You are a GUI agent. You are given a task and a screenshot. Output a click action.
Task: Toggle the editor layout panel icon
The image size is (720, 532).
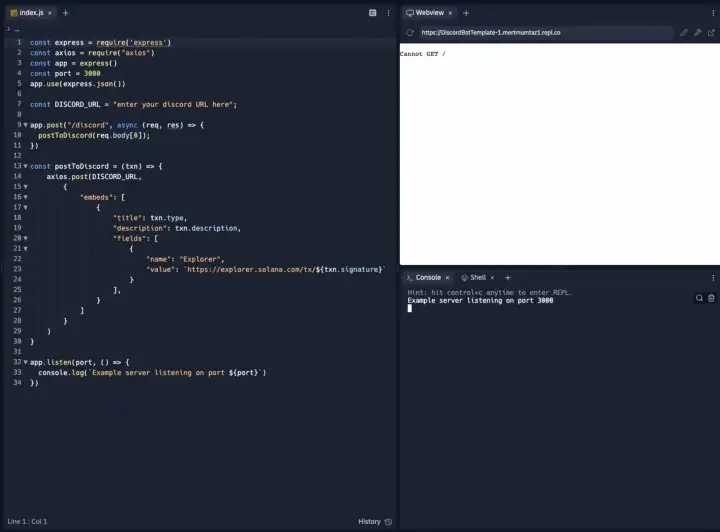tap(372, 13)
